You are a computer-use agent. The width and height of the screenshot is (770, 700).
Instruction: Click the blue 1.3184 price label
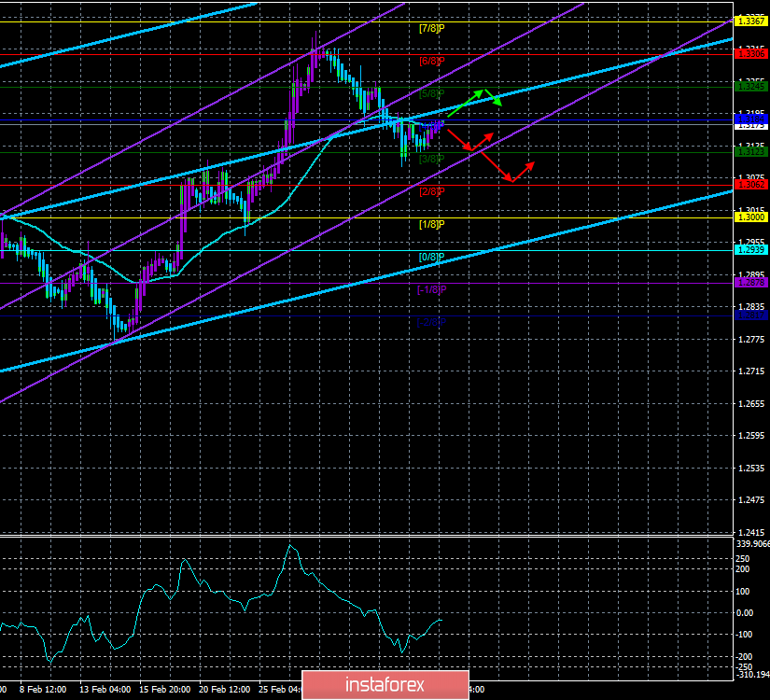click(750, 119)
